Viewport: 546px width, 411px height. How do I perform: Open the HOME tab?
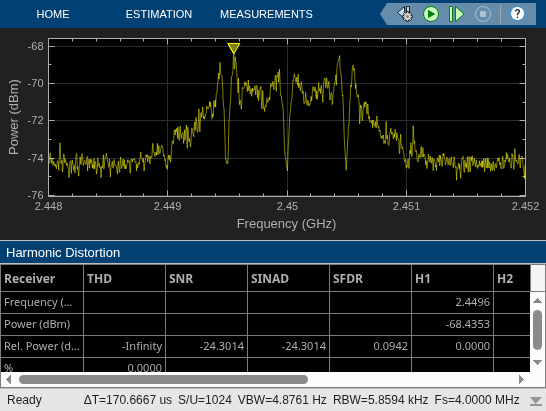pos(53,14)
